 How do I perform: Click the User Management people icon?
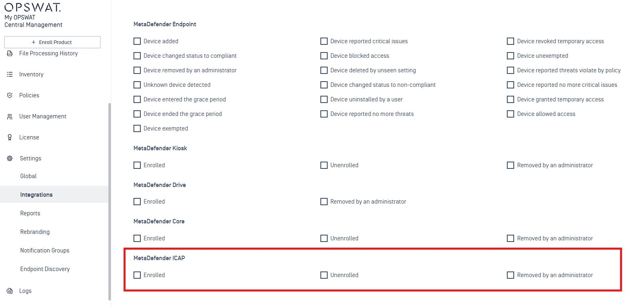pyautogui.click(x=10, y=116)
